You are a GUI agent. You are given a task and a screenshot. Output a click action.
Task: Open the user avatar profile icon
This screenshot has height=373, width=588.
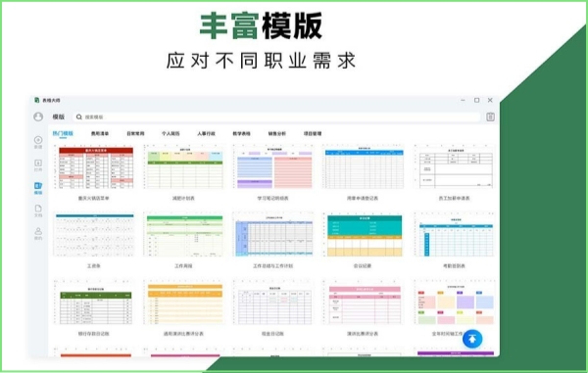pos(38,117)
